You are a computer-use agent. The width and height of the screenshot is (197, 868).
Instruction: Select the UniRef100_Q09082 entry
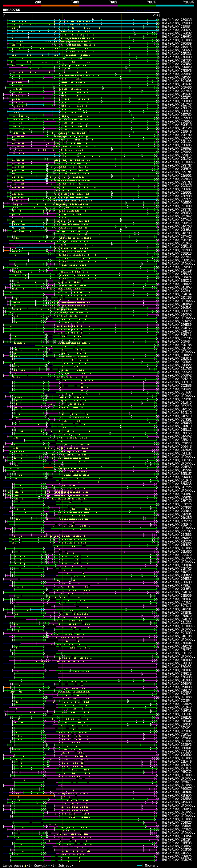[x=177, y=74]
